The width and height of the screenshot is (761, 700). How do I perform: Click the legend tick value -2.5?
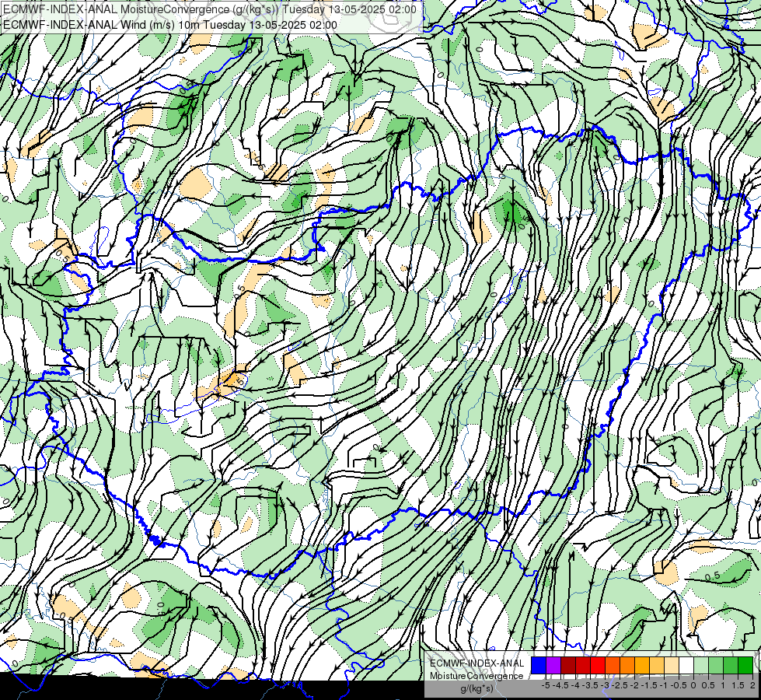point(620,685)
